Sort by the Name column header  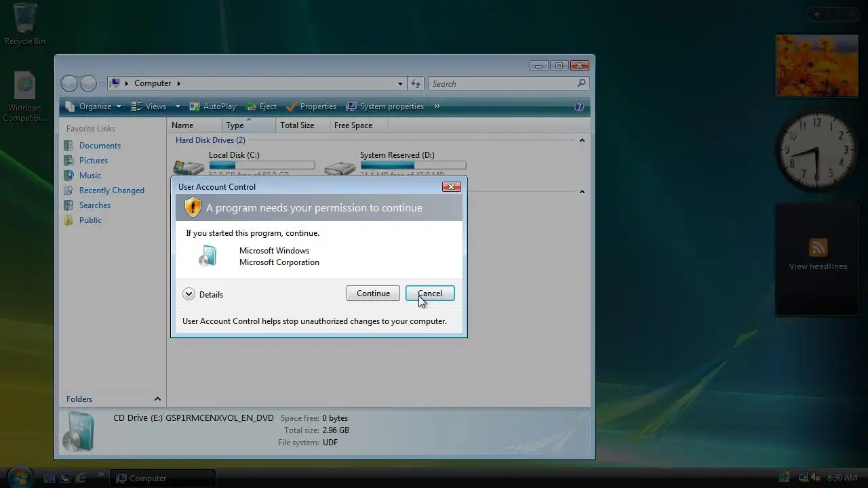click(195, 125)
